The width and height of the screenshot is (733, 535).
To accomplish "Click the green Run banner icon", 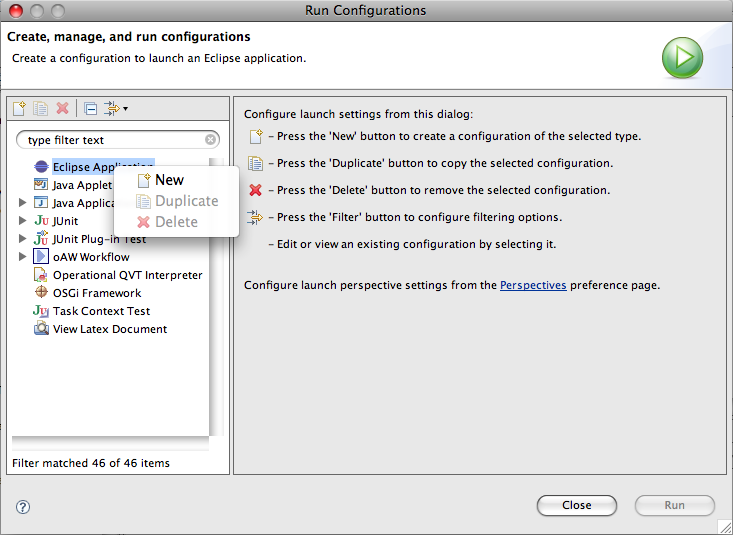I will [x=682, y=58].
